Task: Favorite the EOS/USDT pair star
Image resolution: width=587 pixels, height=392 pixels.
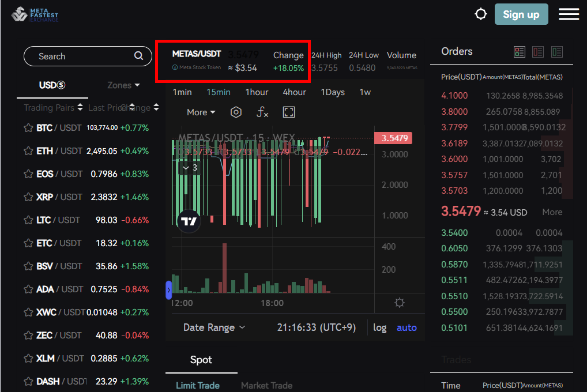Action: coord(28,174)
